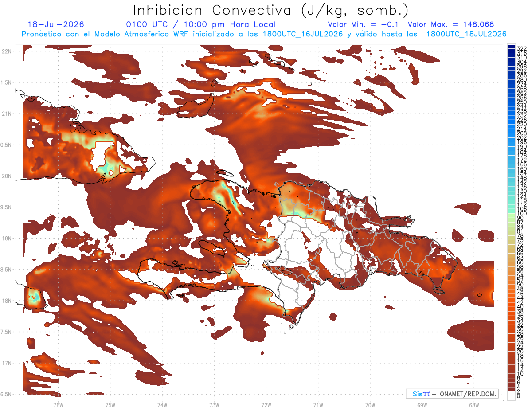This screenshot has height=411, width=532.
Task: Click the '75W' longitude label
Action: (110, 405)
